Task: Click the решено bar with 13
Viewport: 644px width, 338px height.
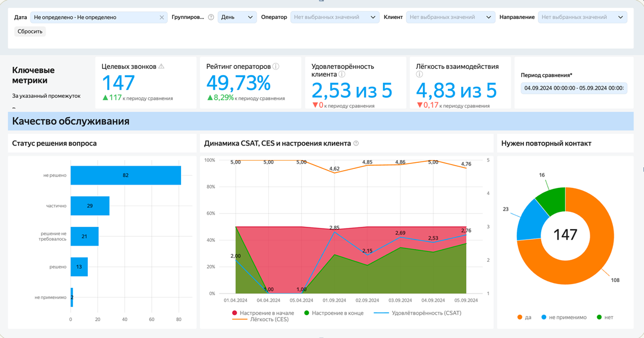Action: [79, 267]
